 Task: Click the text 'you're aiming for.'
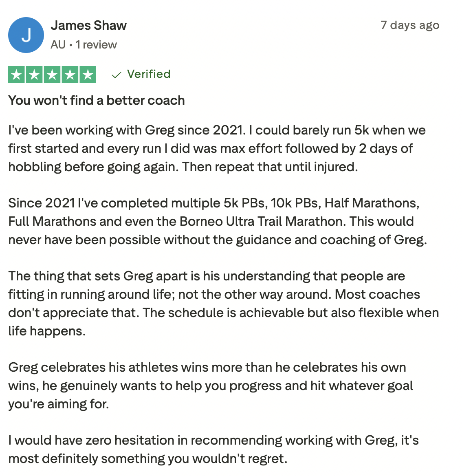(x=59, y=404)
